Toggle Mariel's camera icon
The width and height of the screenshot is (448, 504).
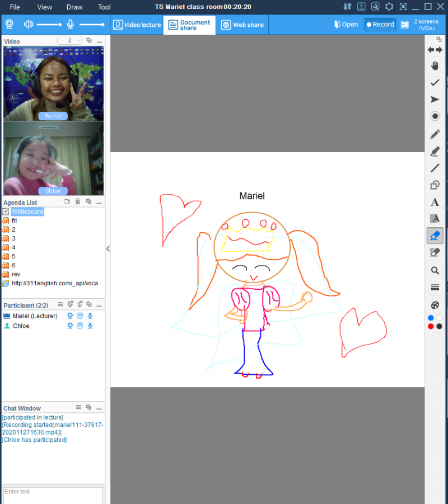pyautogui.click(x=70, y=316)
